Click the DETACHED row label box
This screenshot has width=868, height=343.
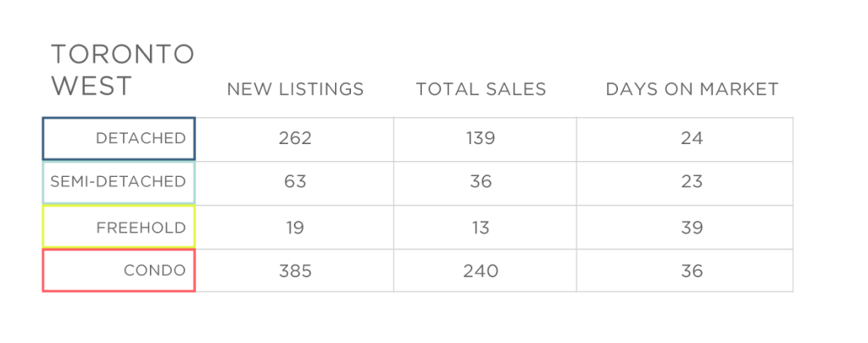(x=119, y=138)
